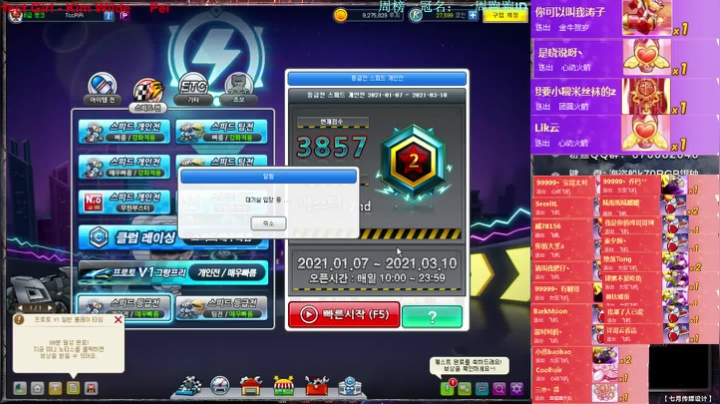Click the green quest alert icon with red badge
This screenshot has height=404, width=720.
[447, 388]
